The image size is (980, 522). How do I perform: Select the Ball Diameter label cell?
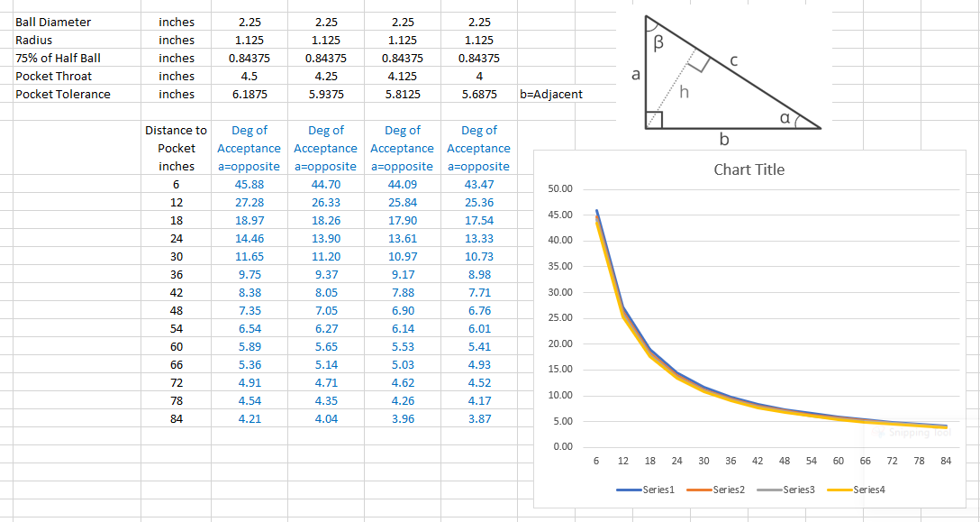click(x=53, y=22)
